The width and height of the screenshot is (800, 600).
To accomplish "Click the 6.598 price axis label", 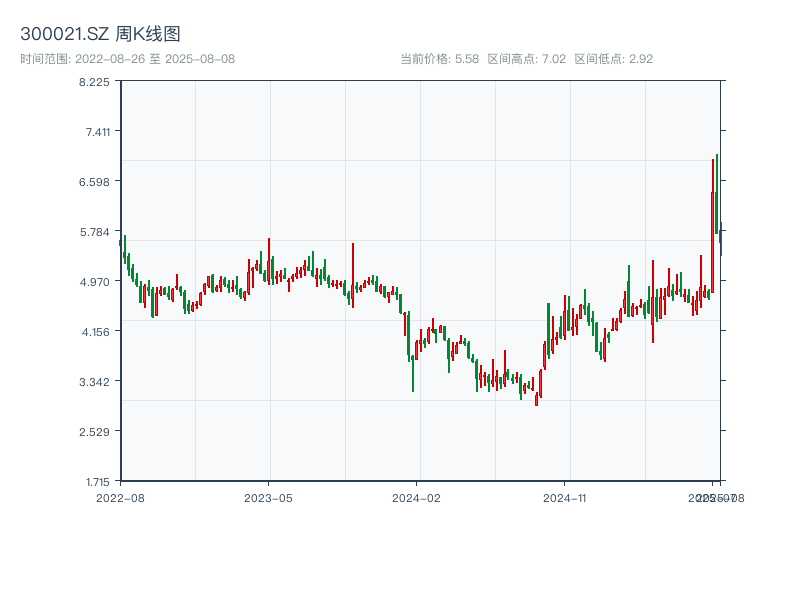I will (96, 182).
